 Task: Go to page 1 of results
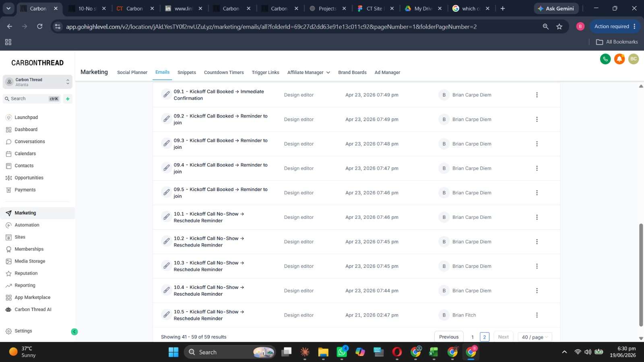[x=473, y=337]
